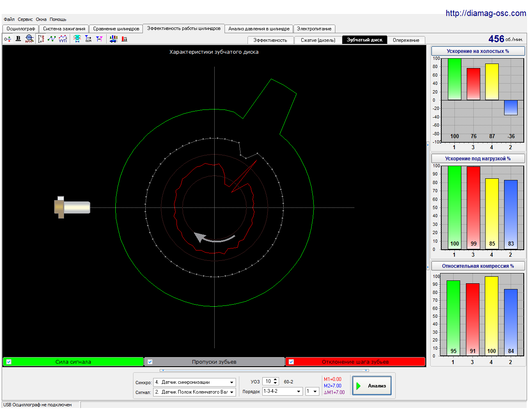
Task: Open the Окна menu
Action: 41,19
